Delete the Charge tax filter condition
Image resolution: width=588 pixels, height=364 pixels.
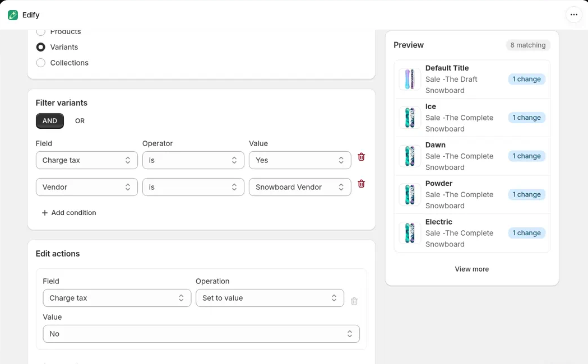(x=361, y=157)
